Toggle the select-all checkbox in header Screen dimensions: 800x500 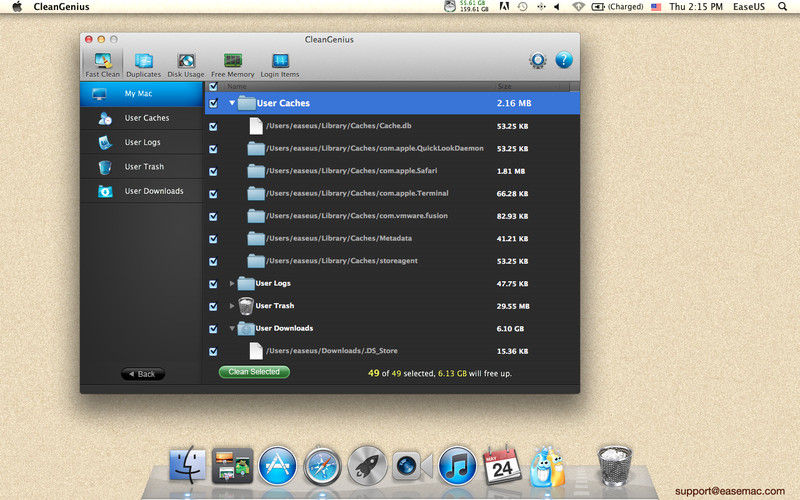point(213,86)
